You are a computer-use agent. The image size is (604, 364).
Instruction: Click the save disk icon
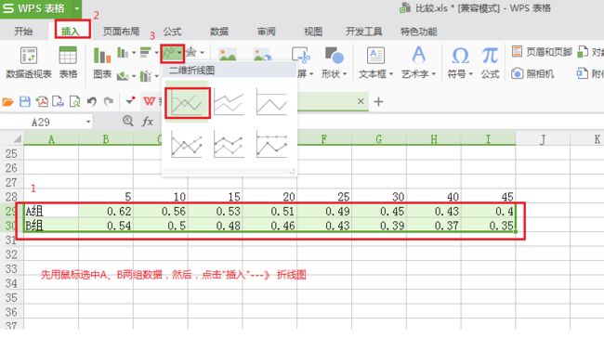pos(25,101)
